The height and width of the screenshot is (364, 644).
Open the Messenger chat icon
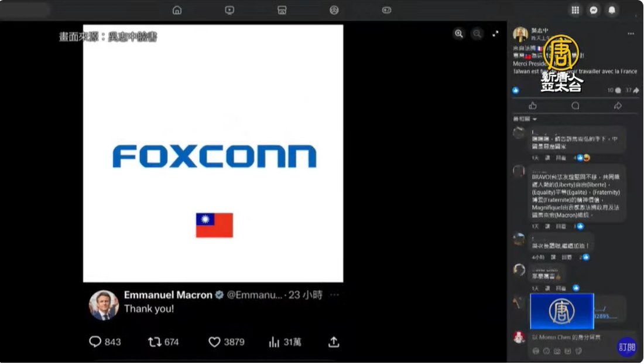[594, 11]
